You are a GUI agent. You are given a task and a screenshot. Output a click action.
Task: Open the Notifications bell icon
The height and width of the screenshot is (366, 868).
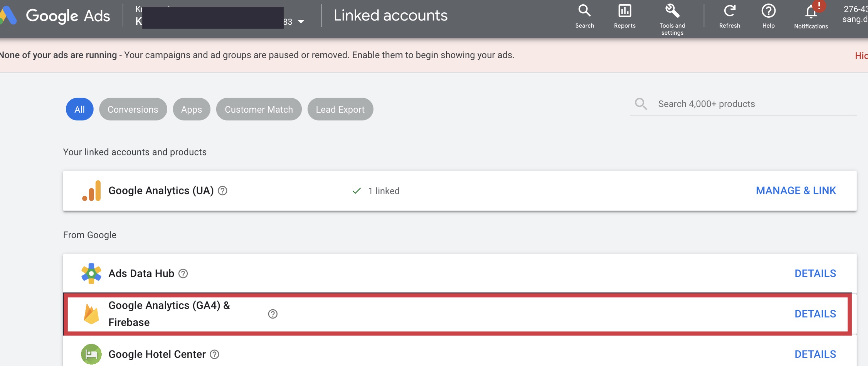811,12
